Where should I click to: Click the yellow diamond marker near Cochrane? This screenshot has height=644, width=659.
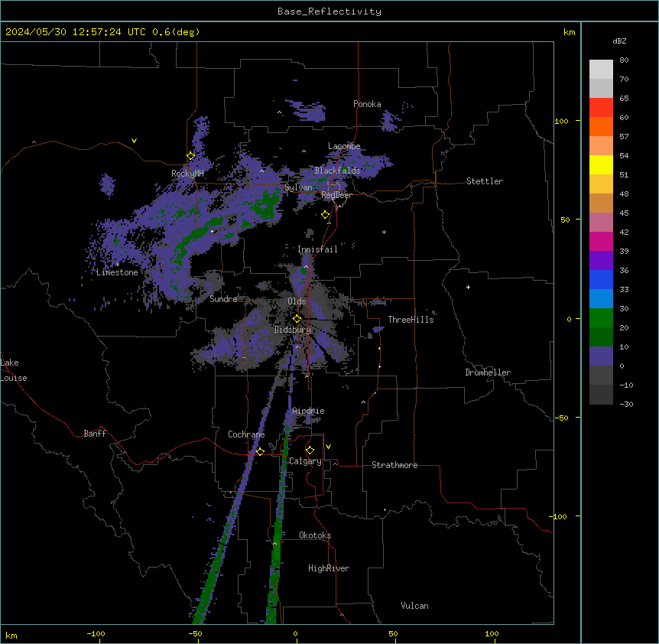[x=260, y=451]
